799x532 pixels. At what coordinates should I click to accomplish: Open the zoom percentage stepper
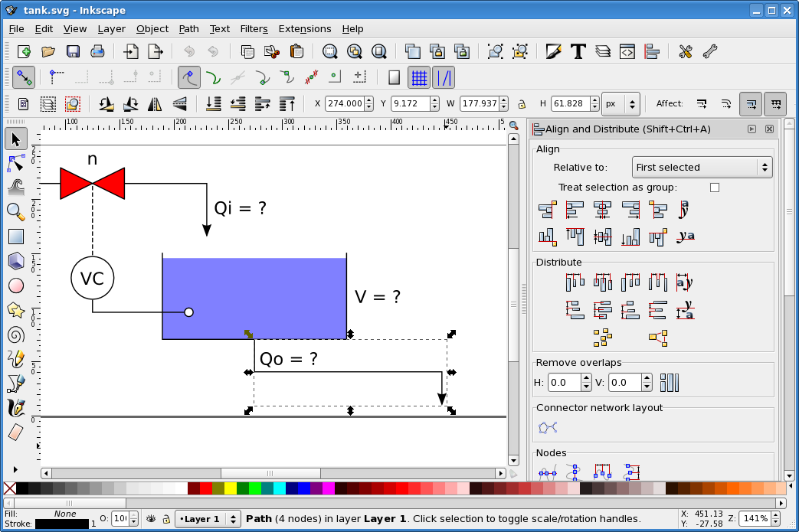point(775,519)
